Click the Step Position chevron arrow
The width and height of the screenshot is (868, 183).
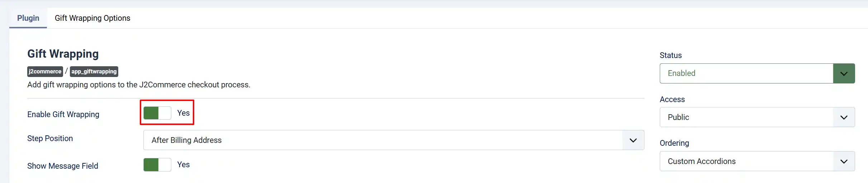click(x=633, y=140)
